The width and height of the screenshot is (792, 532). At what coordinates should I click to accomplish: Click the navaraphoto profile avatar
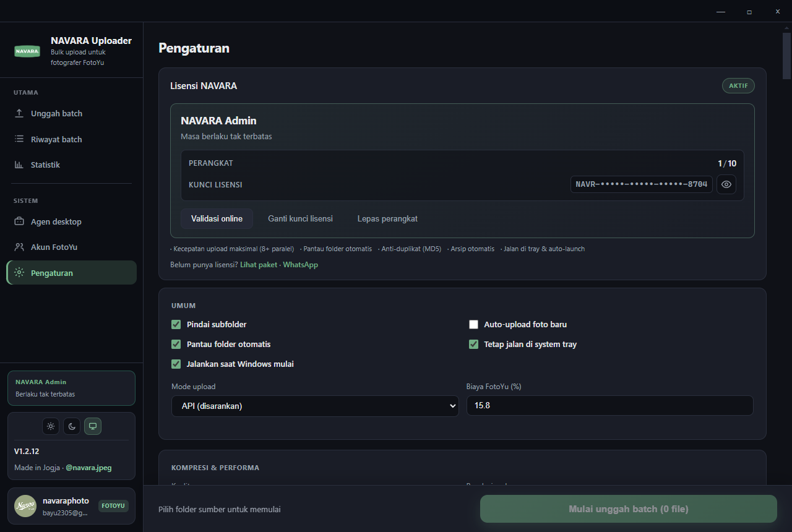coord(25,506)
